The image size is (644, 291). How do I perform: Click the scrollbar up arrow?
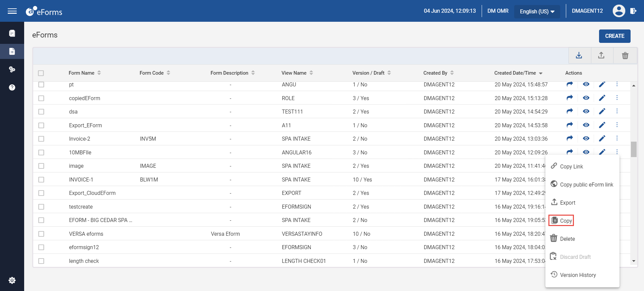pyautogui.click(x=634, y=86)
